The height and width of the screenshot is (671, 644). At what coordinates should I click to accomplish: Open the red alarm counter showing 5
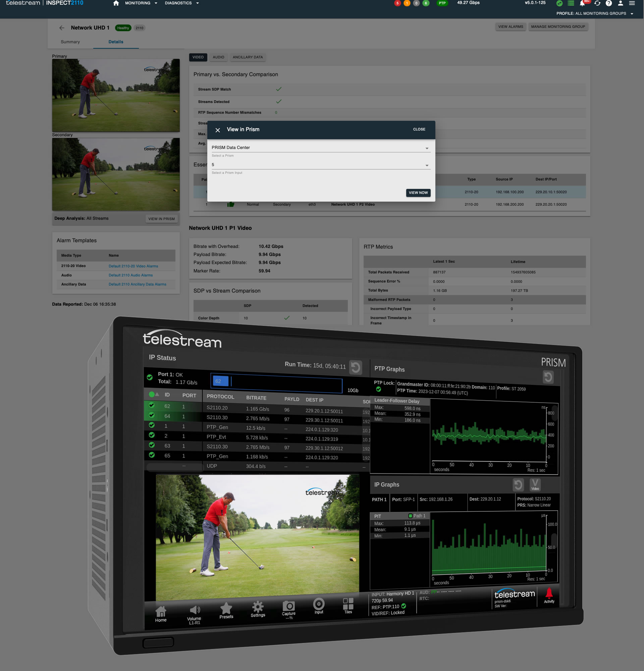click(x=397, y=3)
